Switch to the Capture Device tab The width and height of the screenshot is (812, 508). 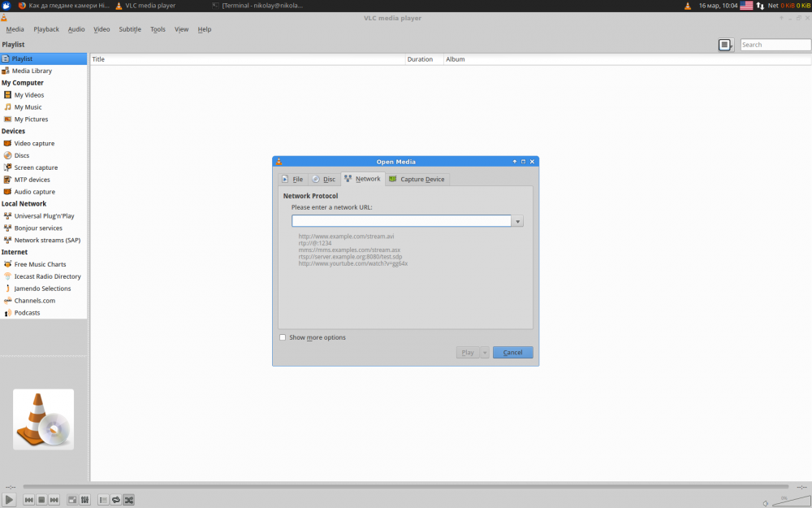point(417,179)
